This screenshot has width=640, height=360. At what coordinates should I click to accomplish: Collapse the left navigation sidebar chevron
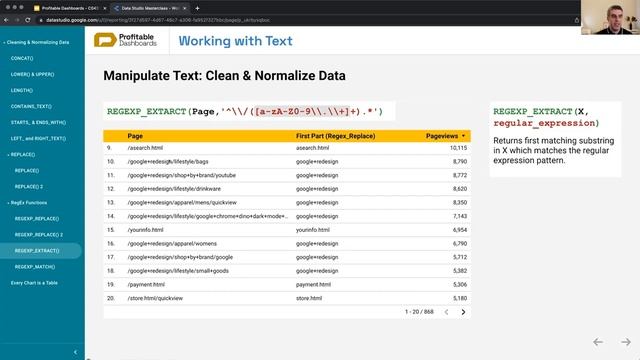tap(75, 352)
